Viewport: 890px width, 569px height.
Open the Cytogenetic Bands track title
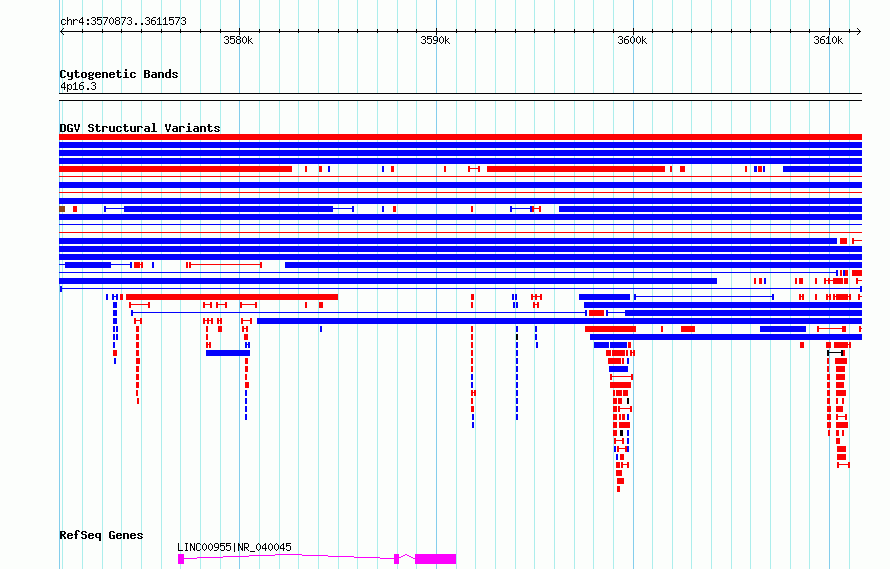(119, 74)
